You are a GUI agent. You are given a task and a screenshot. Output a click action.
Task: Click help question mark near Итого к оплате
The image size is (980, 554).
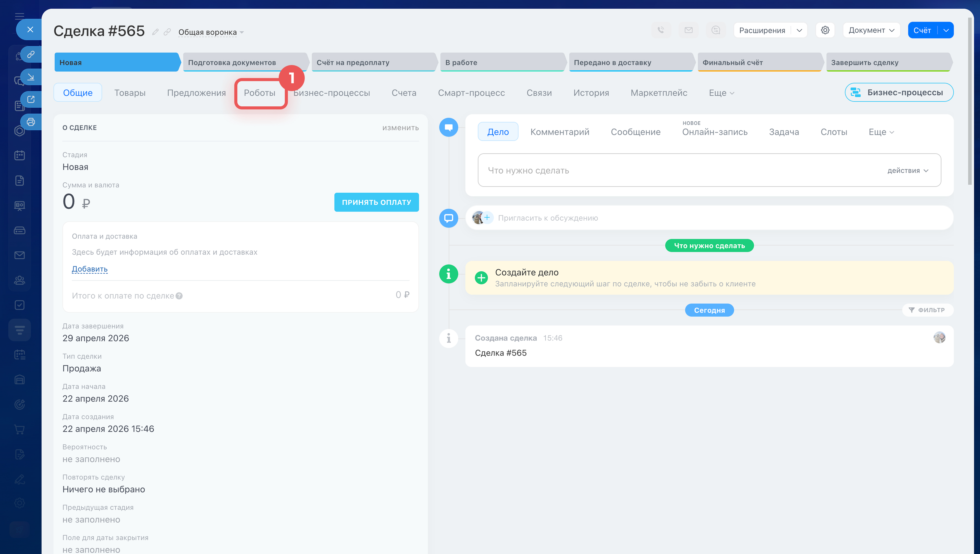click(x=179, y=296)
